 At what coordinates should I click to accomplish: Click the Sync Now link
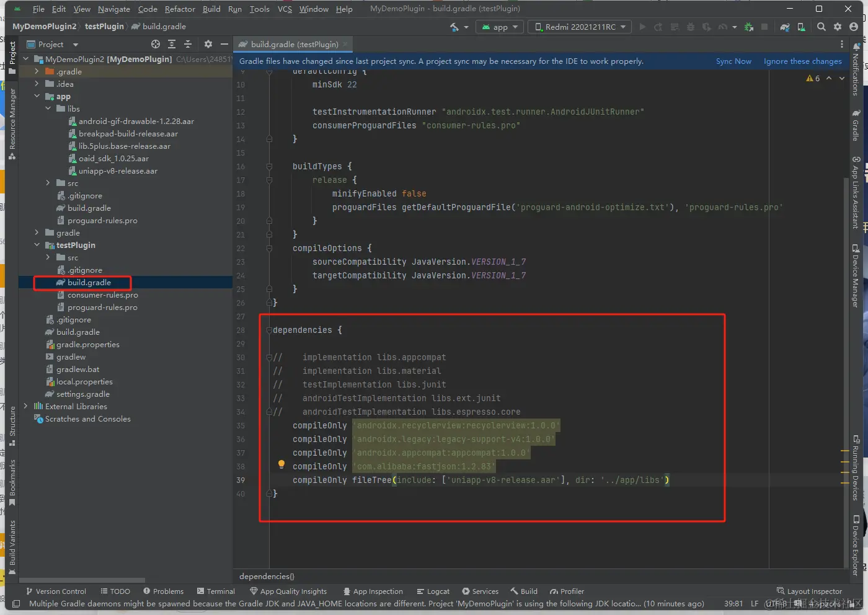[733, 61]
